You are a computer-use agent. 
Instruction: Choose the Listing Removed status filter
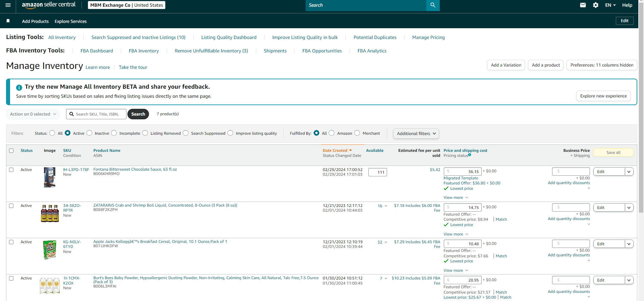point(145,133)
